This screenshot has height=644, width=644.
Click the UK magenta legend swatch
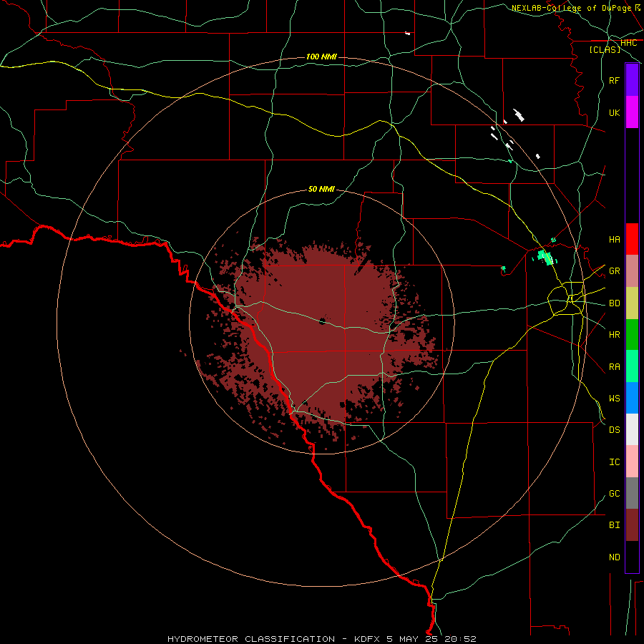coord(632,112)
